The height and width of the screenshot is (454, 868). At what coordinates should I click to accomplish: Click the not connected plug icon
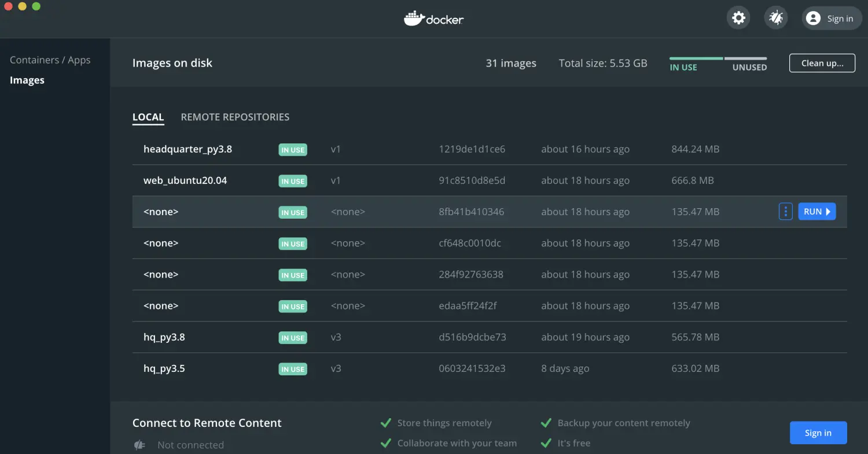pyautogui.click(x=139, y=445)
